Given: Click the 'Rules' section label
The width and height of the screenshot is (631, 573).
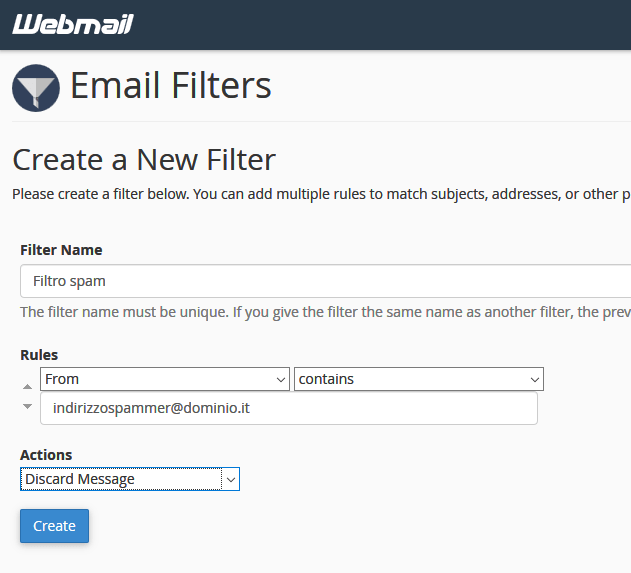Looking at the screenshot, I should pos(39,355).
